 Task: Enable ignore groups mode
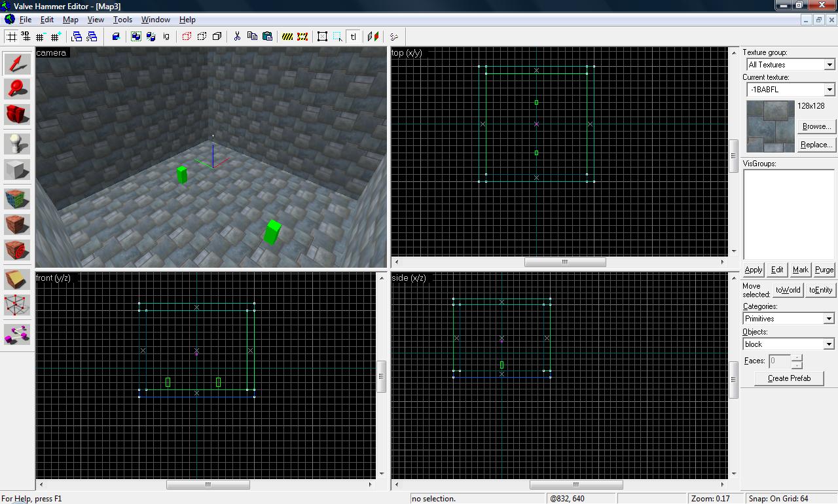click(166, 37)
